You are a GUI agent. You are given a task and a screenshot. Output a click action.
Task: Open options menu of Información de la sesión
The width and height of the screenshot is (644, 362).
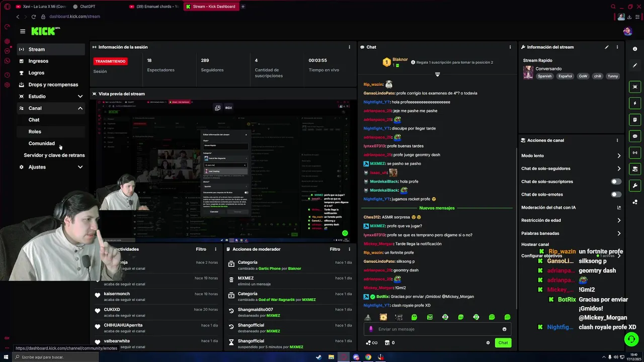coord(349,47)
